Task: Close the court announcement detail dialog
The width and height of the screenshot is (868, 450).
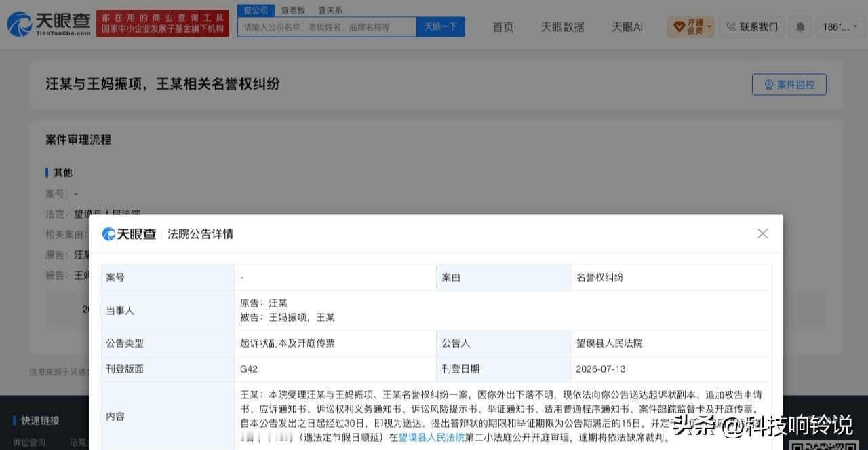Action: [x=763, y=233]
